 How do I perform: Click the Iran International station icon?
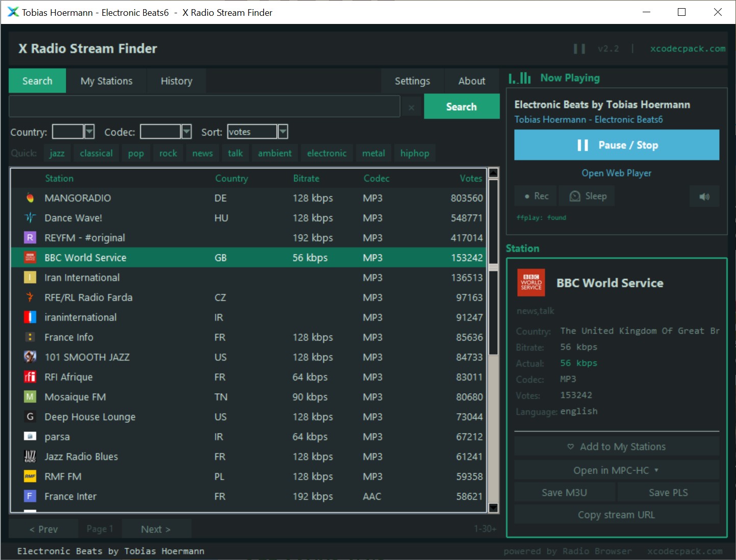click(30, 277)
